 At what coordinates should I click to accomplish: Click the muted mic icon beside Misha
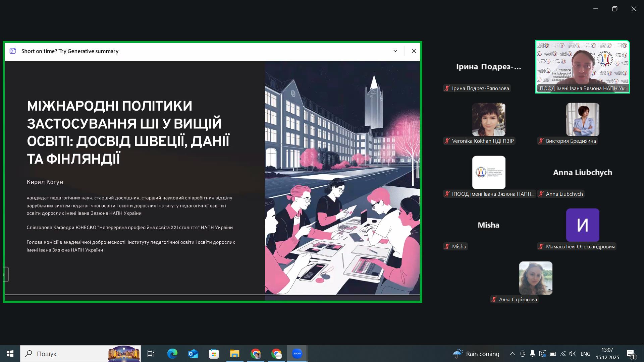(447, 247)
